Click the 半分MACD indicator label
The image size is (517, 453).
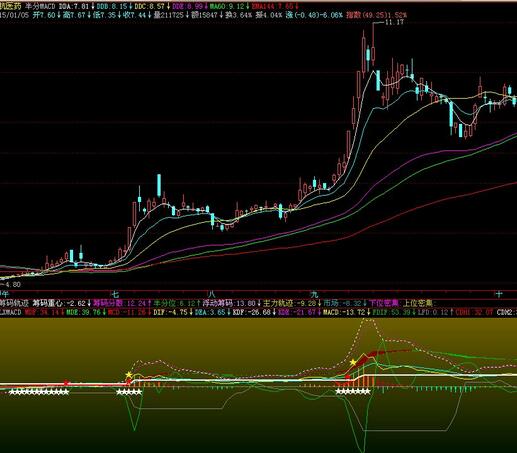coord(40,6)
